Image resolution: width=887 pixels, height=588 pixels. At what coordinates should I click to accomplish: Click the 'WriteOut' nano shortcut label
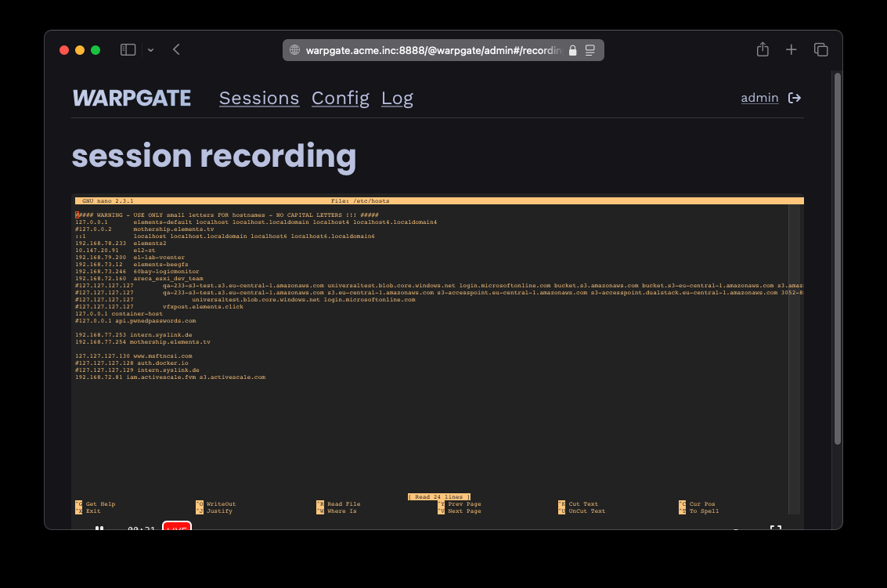click(222, 504)
